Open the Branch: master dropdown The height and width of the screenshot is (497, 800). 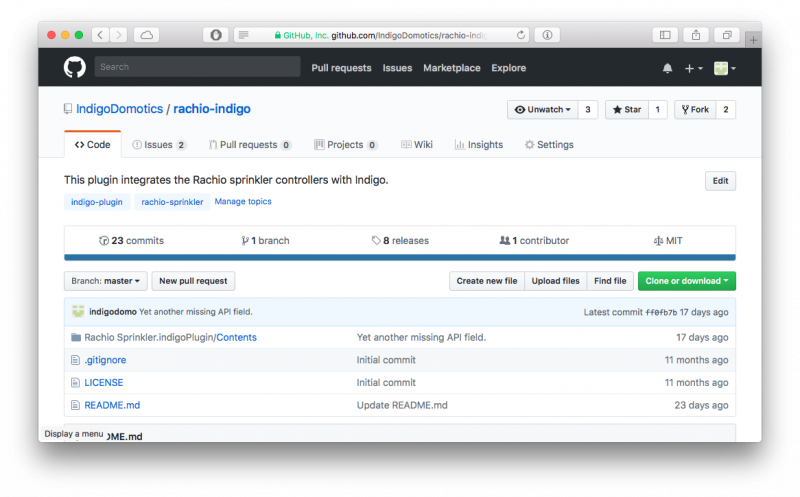click(x=106, y=281)
